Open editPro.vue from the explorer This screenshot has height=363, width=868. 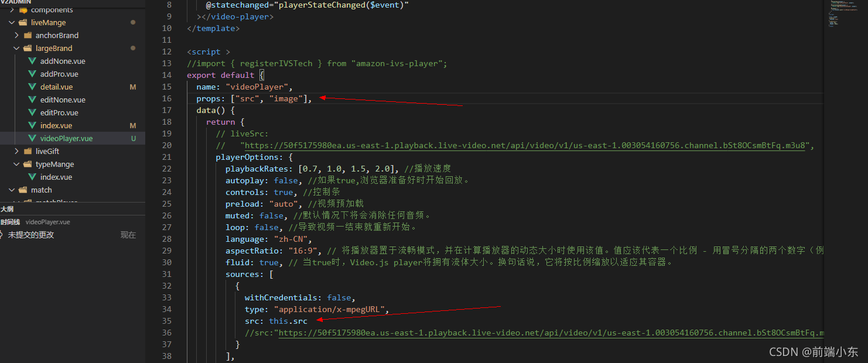(x=59, y=113)
